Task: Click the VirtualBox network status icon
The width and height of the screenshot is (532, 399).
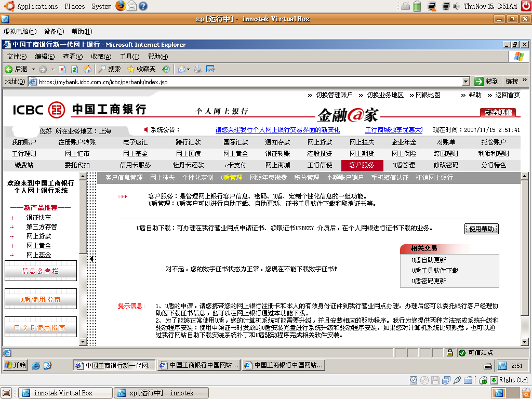Action: (x=446, y=380)
